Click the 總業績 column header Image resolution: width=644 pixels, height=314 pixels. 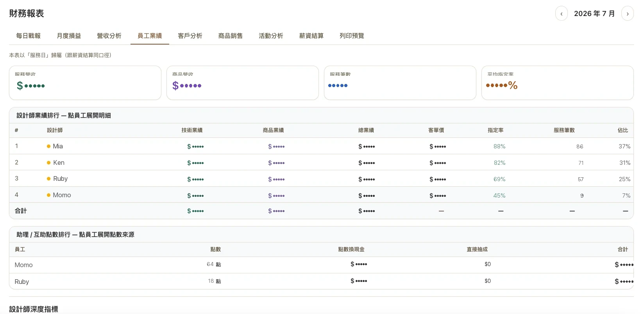[366, 130]
